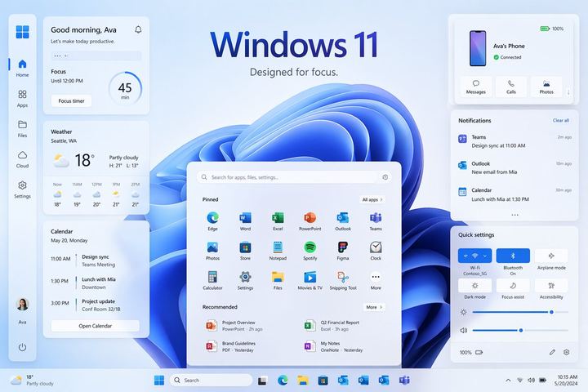
Task: Open My Notes OneNote file
Action: (333, 346)
